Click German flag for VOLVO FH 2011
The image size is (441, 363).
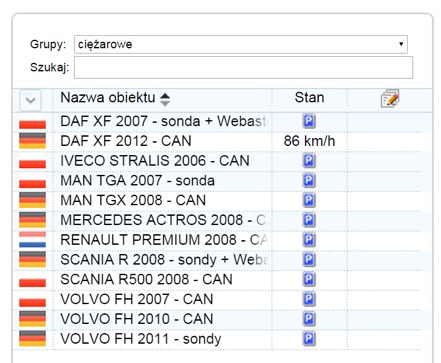coord(32,339)
